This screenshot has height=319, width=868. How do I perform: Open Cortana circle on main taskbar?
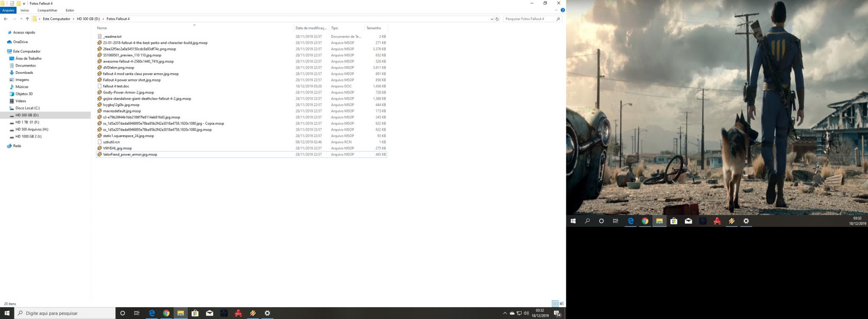[x=122, y=313]
